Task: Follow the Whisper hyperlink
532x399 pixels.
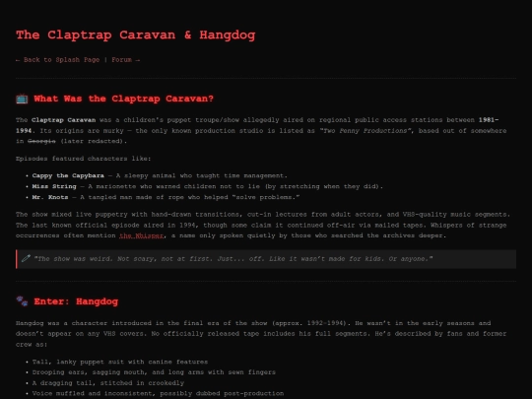Action: (x=141, y=235)
